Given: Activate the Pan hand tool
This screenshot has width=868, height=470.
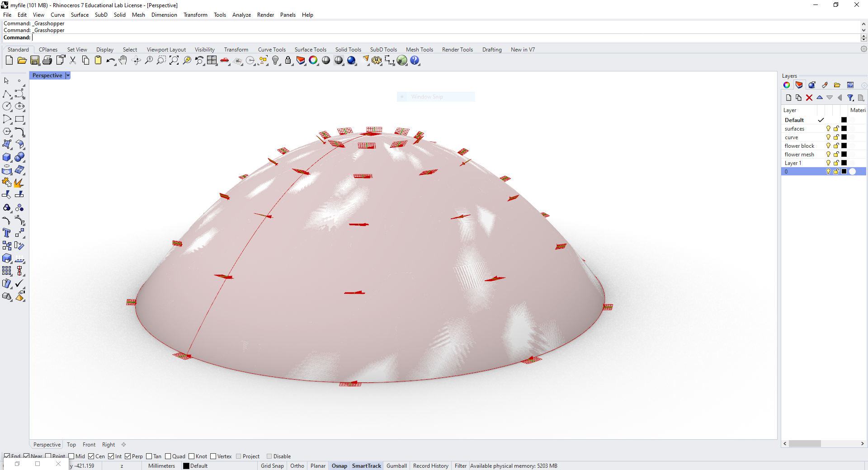Looking at the screenshot, I should point(123,61).
